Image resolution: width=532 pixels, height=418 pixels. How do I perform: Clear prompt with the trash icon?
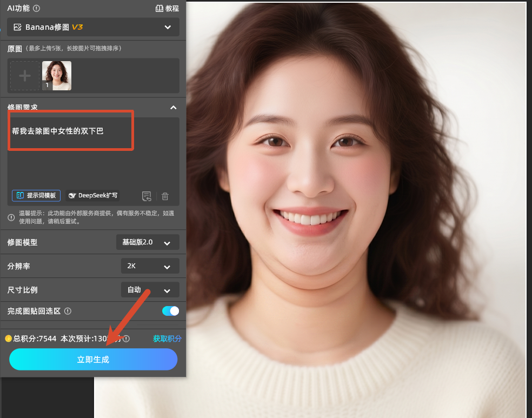tap(165, 196)
